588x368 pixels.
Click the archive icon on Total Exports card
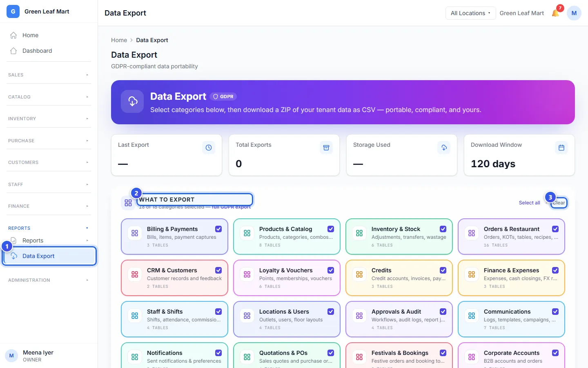tap(326, 148)
